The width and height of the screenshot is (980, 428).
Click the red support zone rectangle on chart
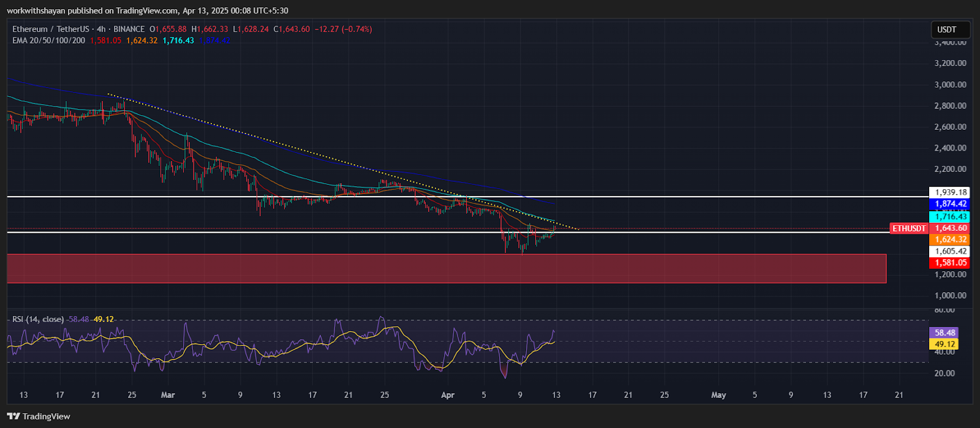(x=447, y=268)
